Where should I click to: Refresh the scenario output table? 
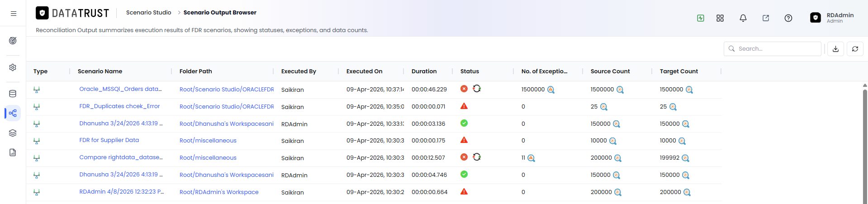coord(855,49)
